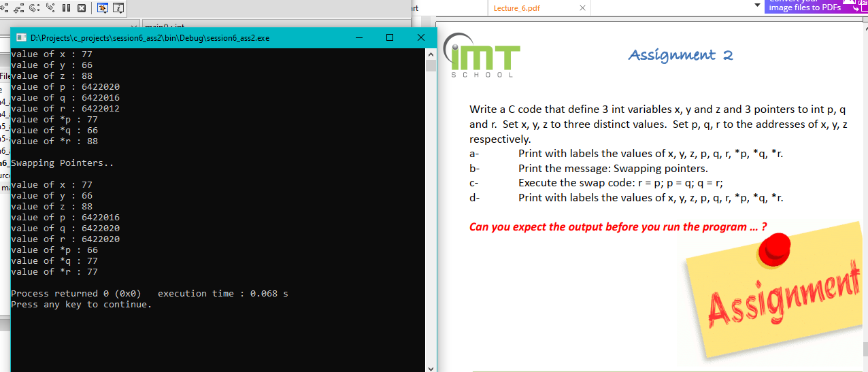Click the debugger Various info icon
The height and width of the screenshot is (372, 868).
click(118, 8)
